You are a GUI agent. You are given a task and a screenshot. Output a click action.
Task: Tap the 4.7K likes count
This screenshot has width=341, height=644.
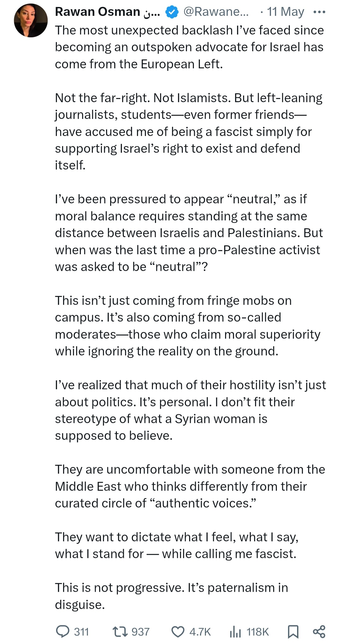[200, 632]
